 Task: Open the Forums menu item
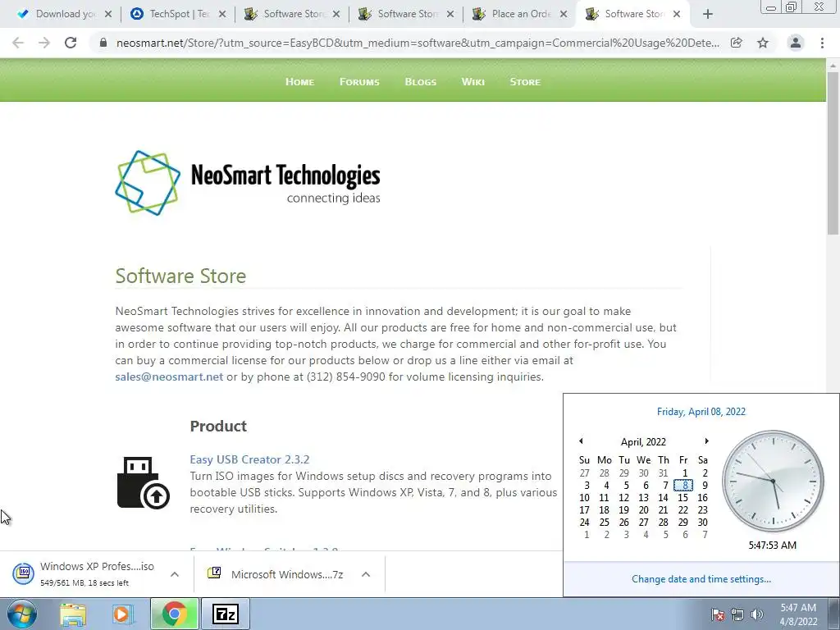coord(359,82)
